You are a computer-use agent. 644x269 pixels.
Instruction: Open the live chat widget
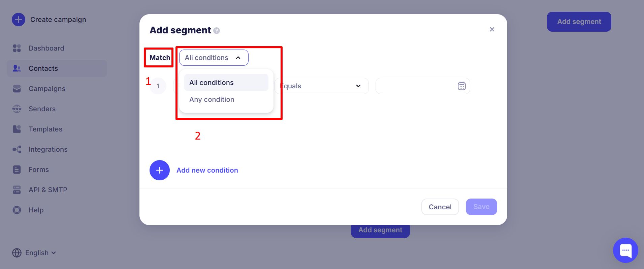pyautogui.click(x=625, y=250)
